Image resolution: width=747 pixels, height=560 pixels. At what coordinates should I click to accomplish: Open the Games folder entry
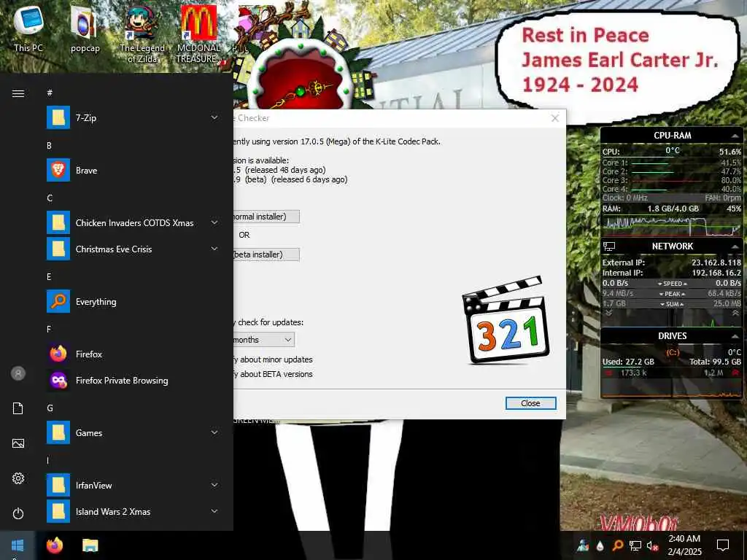click(x=133, y=432)
